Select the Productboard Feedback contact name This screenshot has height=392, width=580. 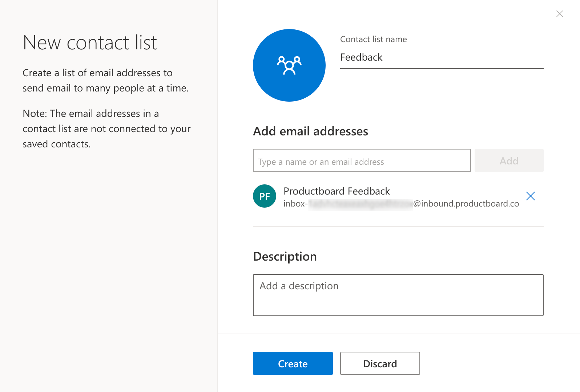[x=337, y=191]
